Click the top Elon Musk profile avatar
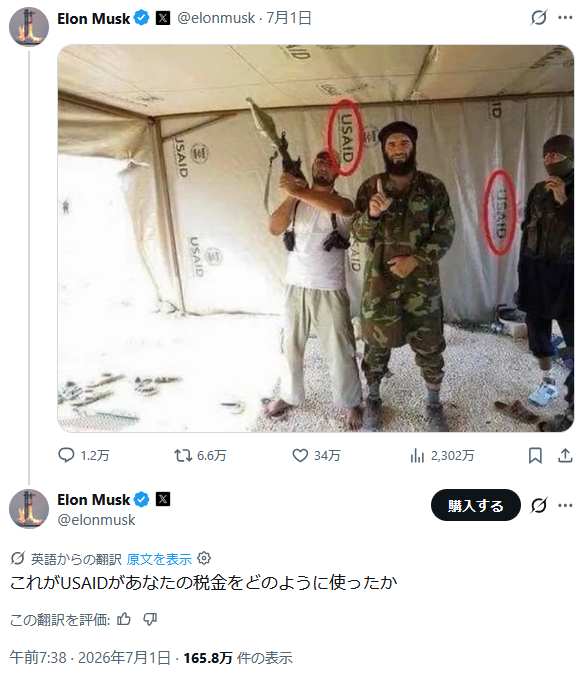Screen dimensions: 582x674 click(29, 26)
